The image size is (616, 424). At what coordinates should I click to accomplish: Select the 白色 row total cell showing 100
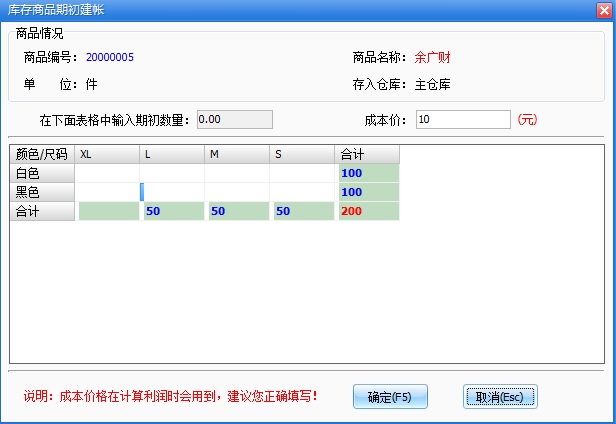tap(367, 173)
